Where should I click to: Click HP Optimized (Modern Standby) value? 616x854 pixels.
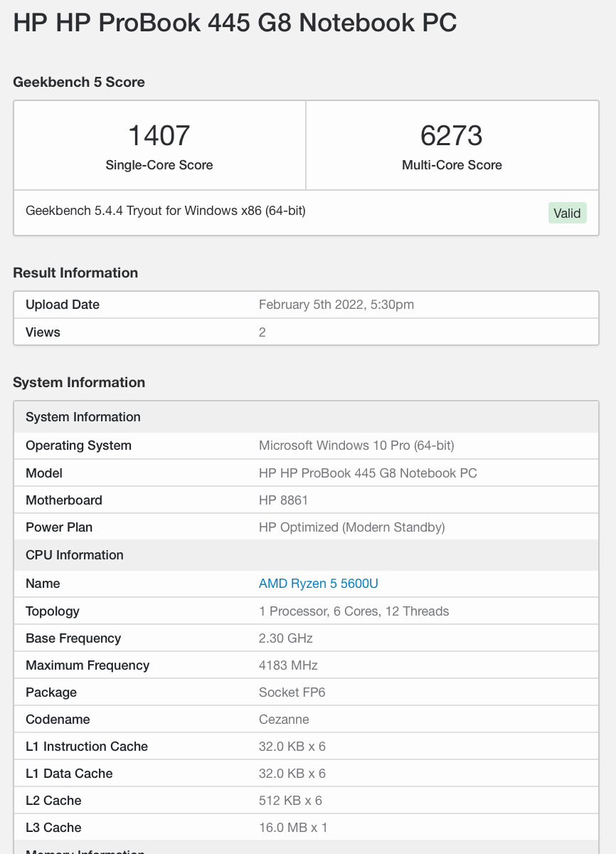click(352, 527)
